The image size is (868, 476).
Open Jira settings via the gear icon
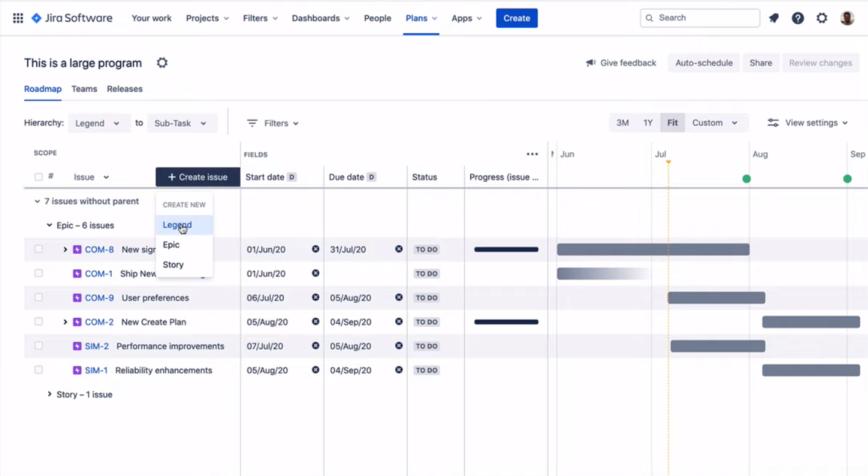tap(822, 18)
